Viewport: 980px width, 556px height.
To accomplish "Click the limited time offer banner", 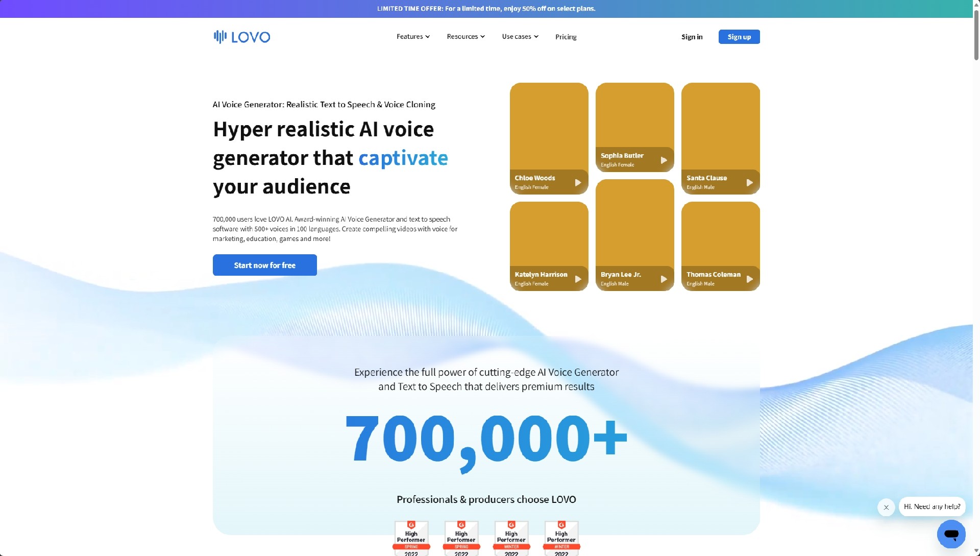I will pyautogui.click(x=486, y=9).
